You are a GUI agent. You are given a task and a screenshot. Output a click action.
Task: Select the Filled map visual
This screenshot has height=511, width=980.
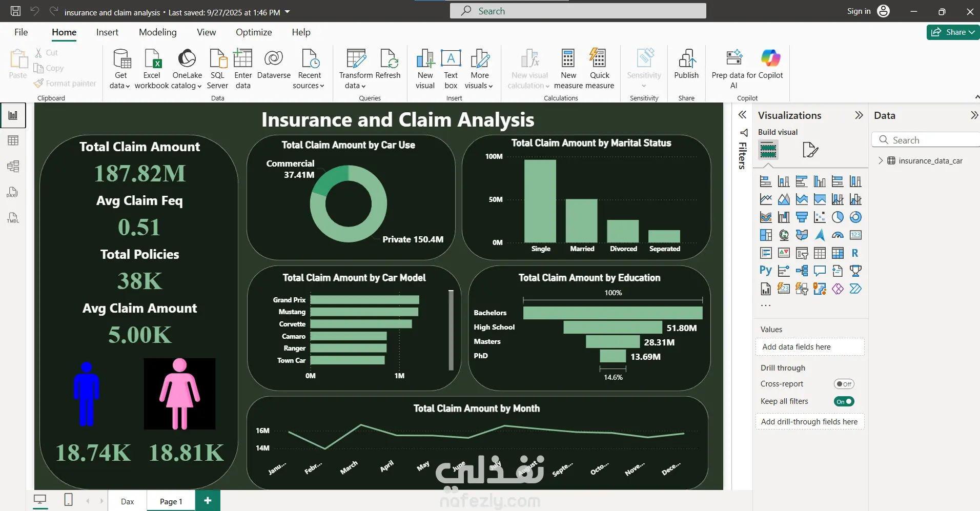(802, 235)
